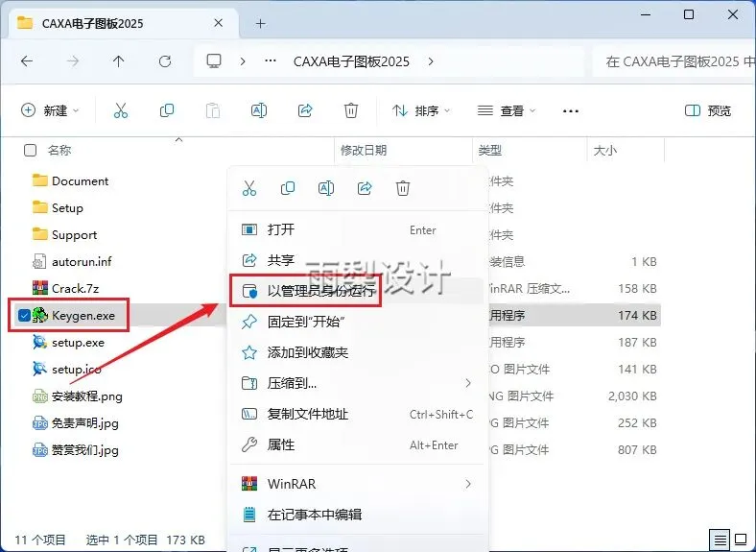756x552 pixels.
Task: Click the 名称 column header
Action: tap(59, 150)
